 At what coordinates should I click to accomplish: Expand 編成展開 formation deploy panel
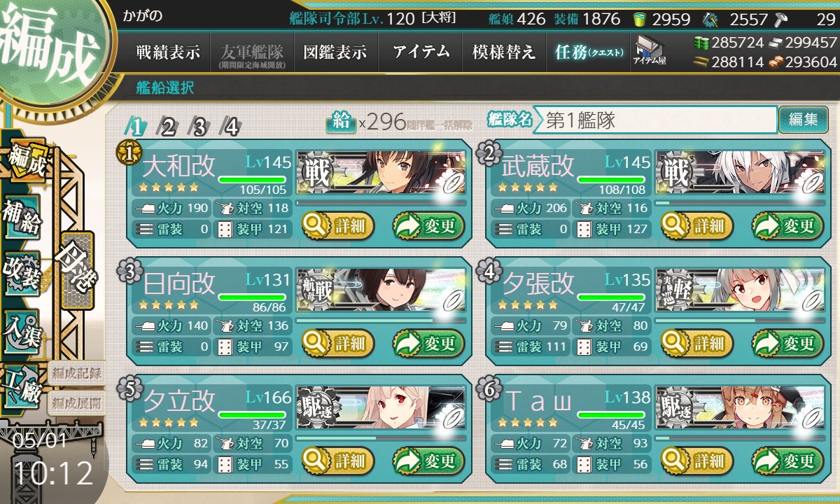coord(76,403)
